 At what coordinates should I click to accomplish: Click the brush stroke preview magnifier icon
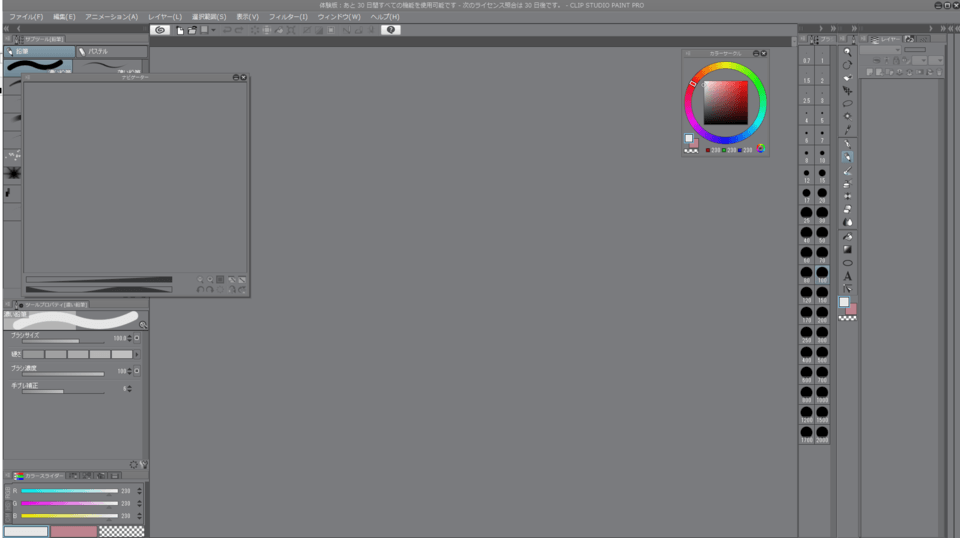[143, 325]
